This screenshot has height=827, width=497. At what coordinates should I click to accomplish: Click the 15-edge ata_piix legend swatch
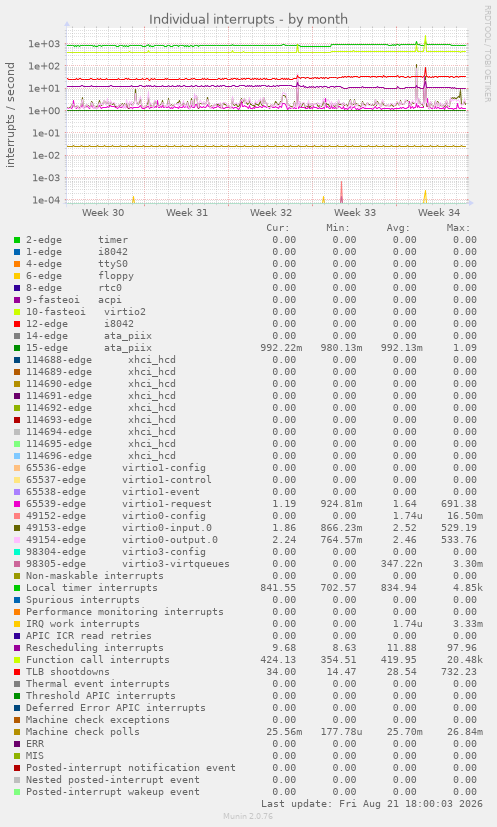[17, 348]
